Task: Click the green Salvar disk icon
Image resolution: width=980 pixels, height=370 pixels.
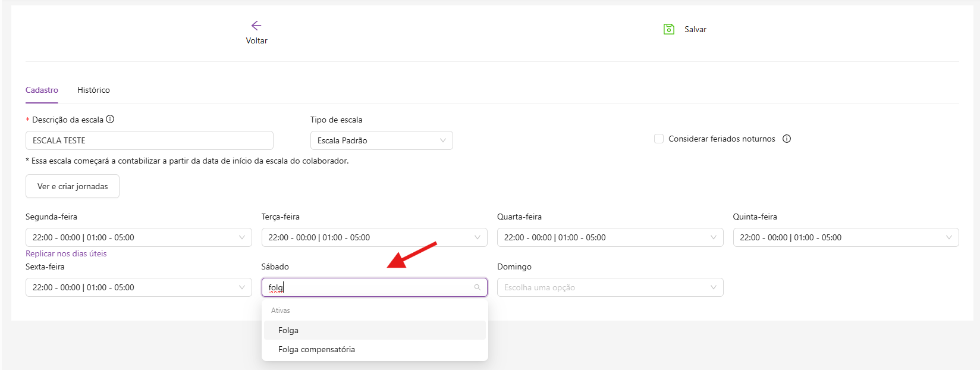Action: pyautogui.click(x=669, y=29)
